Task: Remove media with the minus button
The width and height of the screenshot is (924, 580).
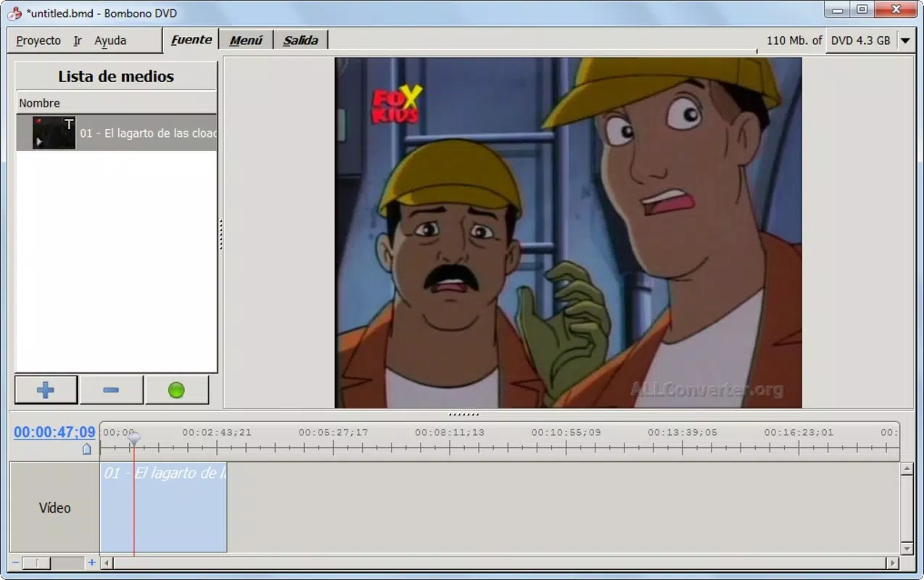Action: coord(111,390)
